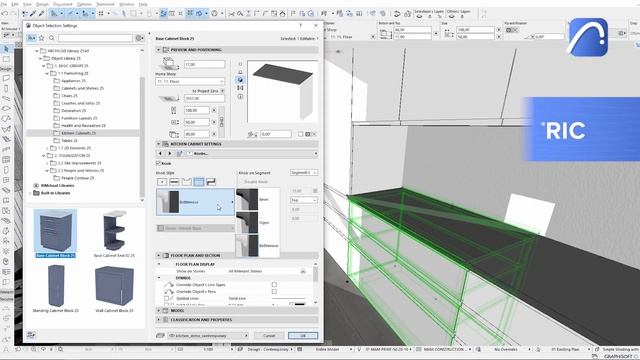The width and height of the screenshot is (640, 360).
Task: Toggle the checkbox next to rotation angle
Action: (x=300, y=134)
